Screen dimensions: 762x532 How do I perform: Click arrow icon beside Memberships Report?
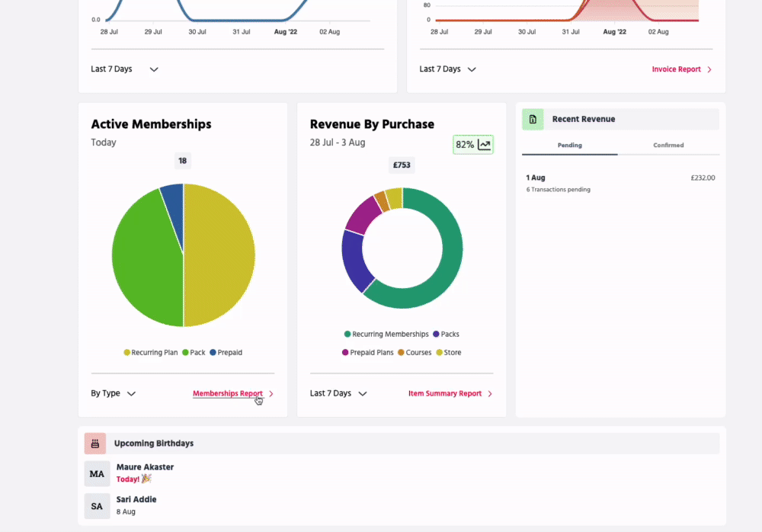coord(271,394)
